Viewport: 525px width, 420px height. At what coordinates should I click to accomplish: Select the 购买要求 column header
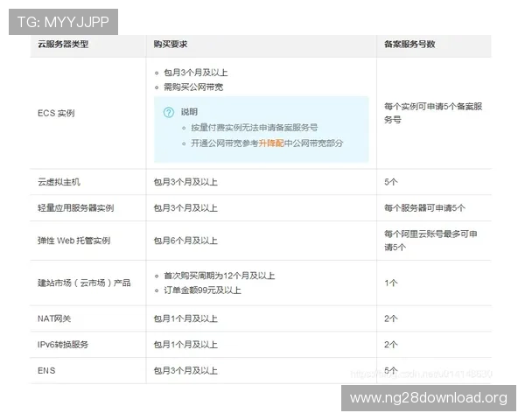(171, 45)
